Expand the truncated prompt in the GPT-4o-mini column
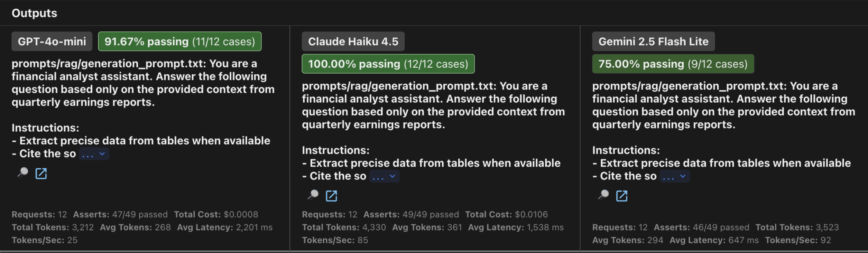This screenshot has width=868, height=253. click(93, 153)
